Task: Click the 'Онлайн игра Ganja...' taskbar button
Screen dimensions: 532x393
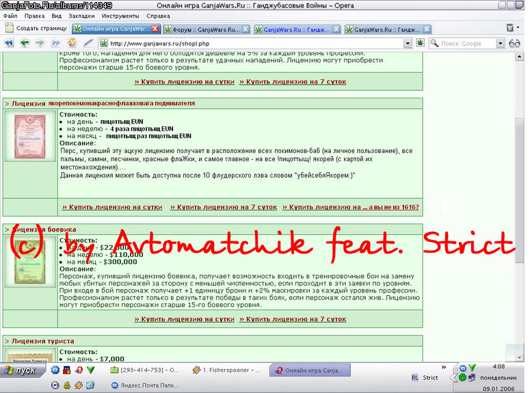Action: pyautogui.click(x=310, y=370)
